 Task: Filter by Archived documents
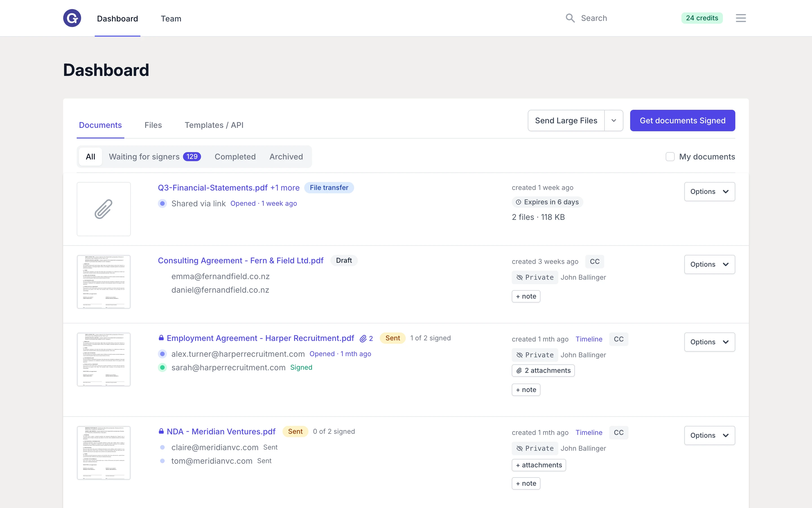(286, 157)
